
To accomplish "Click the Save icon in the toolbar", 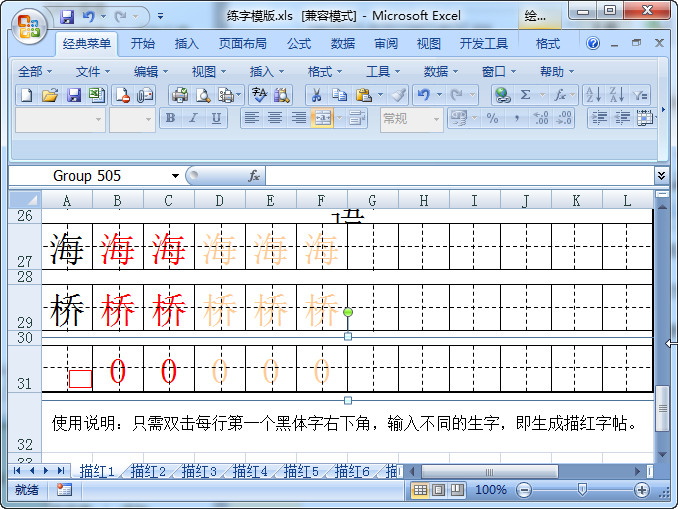I will click(x=73, y=95).
